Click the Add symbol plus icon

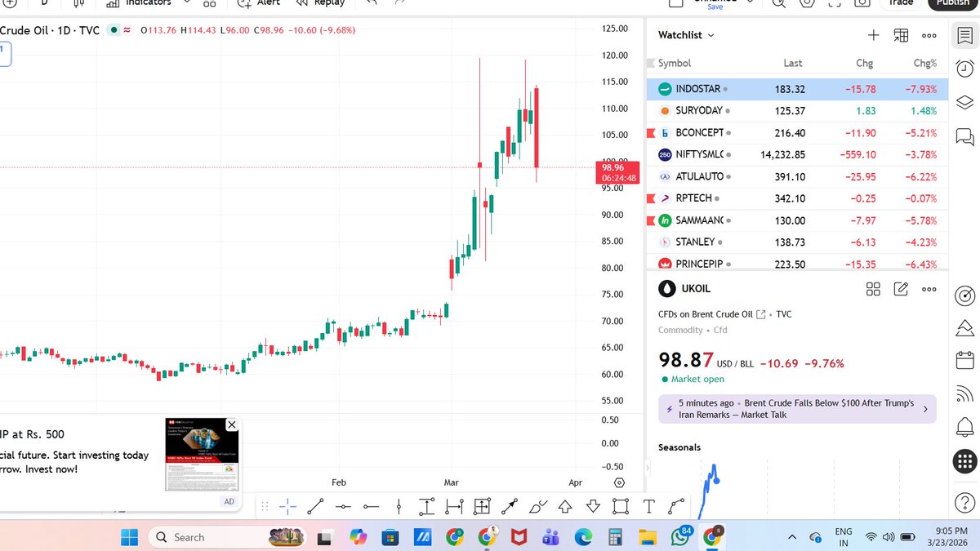(x=874, y=35)
